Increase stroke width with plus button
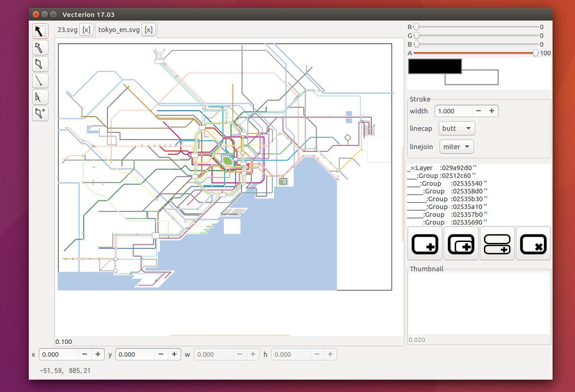575x392 pixels. pyautogui.click(x=492, y=111)
